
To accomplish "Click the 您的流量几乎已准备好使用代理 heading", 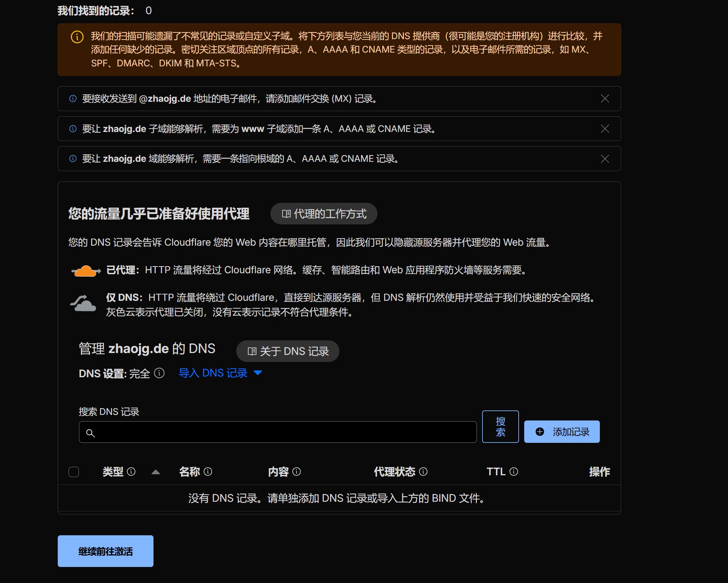I will click(159, 214).
